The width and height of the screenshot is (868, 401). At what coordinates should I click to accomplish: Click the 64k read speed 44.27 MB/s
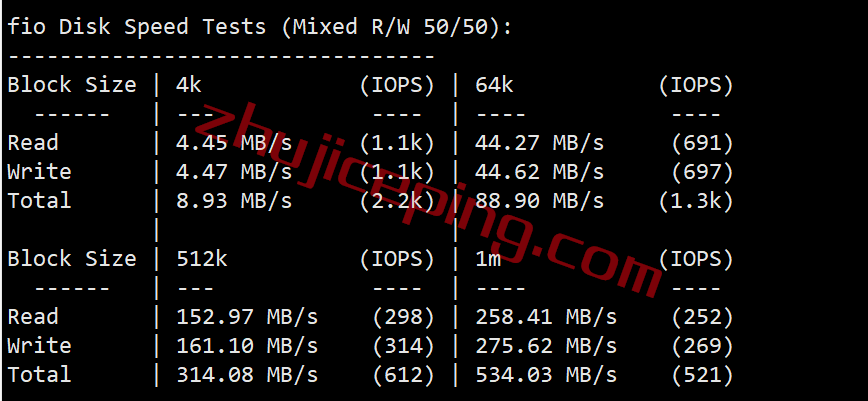[x=540, y=143]
